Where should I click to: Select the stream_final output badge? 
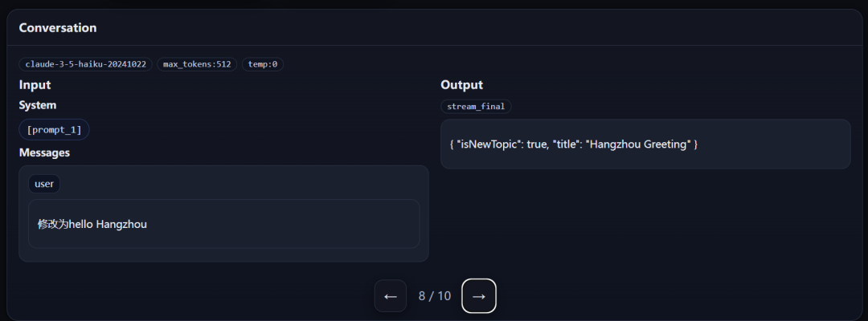coord(476,106)
